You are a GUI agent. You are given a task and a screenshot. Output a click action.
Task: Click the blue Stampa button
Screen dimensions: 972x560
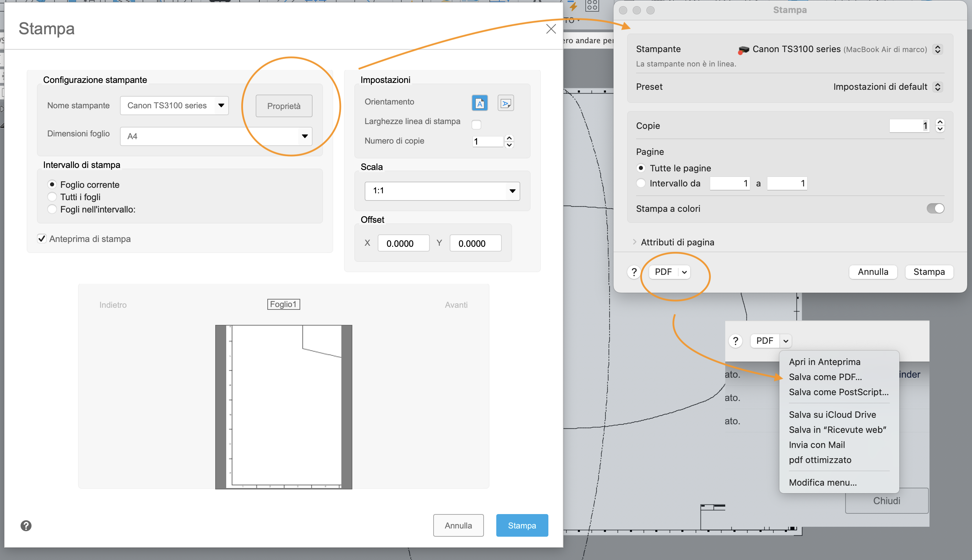tap(522, 525)
